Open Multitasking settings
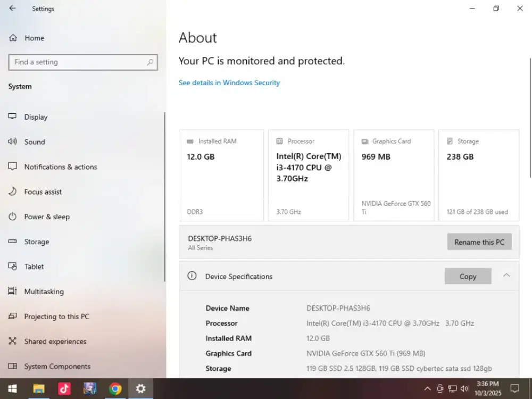532x399 pixels. pyautogui.click(x=44, y=292)
